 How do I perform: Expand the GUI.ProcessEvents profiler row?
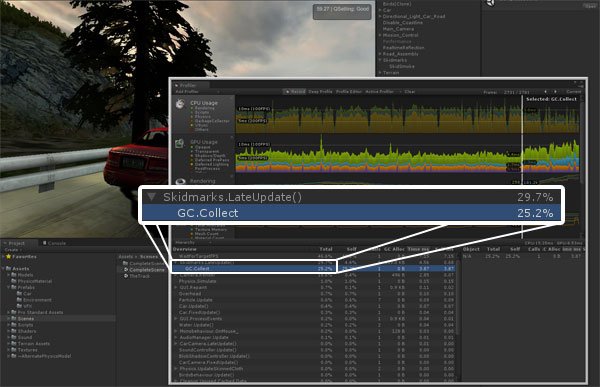coord(176,318)
